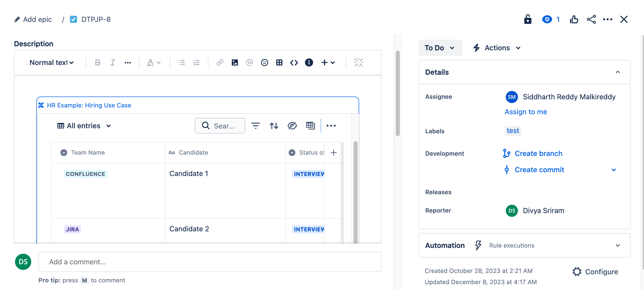Open issue more actions menu
The image size is (644, 290).
(x=608, y=19)
